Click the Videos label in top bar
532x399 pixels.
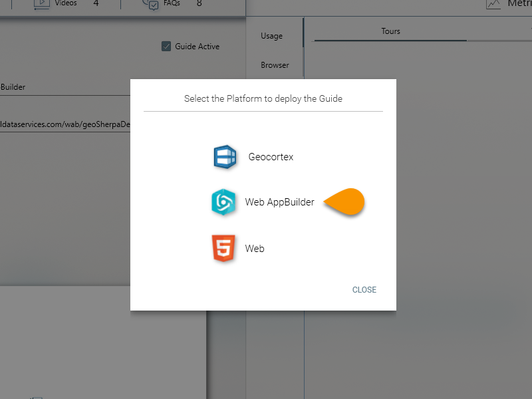tap(66, 3)
